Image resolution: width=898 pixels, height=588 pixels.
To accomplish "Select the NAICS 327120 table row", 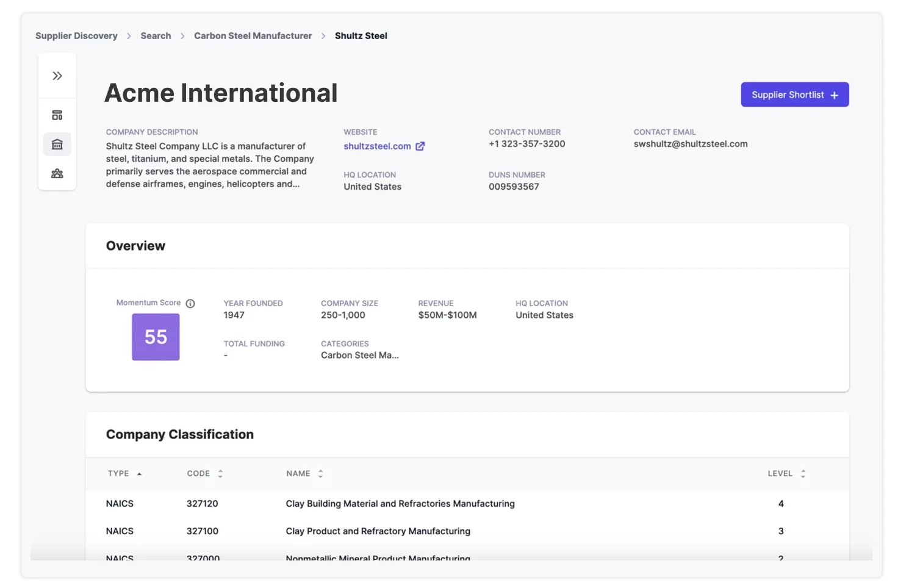I will coord(467,504).
